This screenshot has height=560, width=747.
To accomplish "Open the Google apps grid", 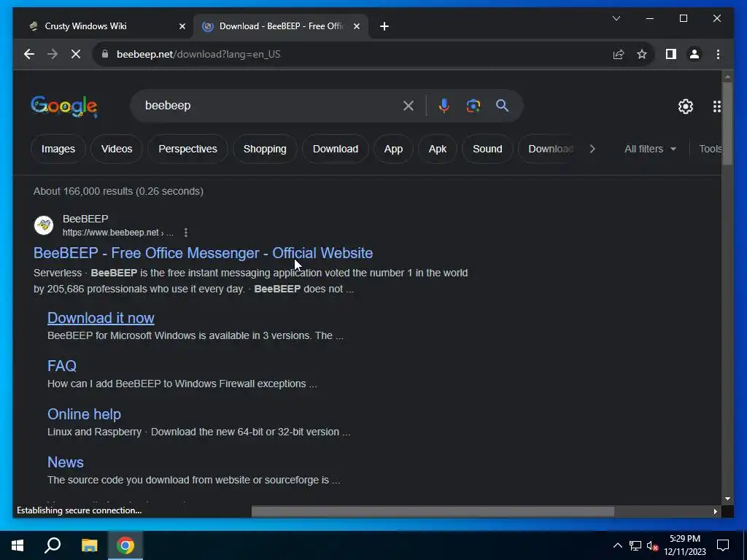I will 716,106.
